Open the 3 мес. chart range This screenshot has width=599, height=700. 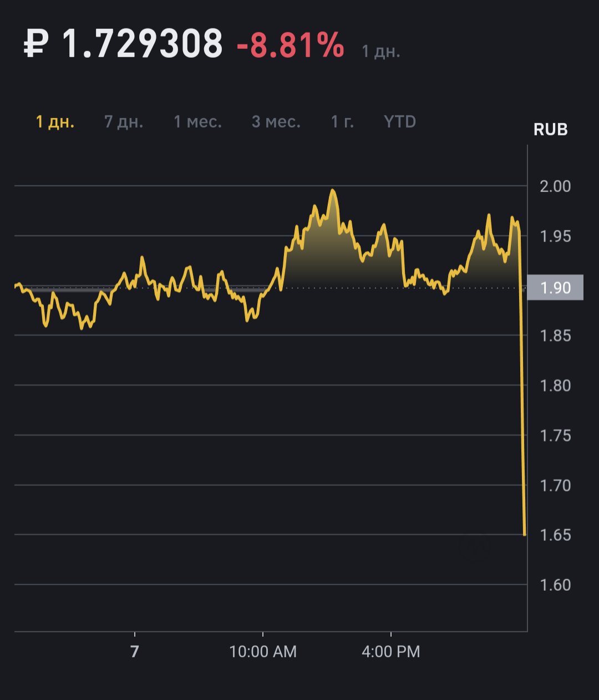(276, 121)
